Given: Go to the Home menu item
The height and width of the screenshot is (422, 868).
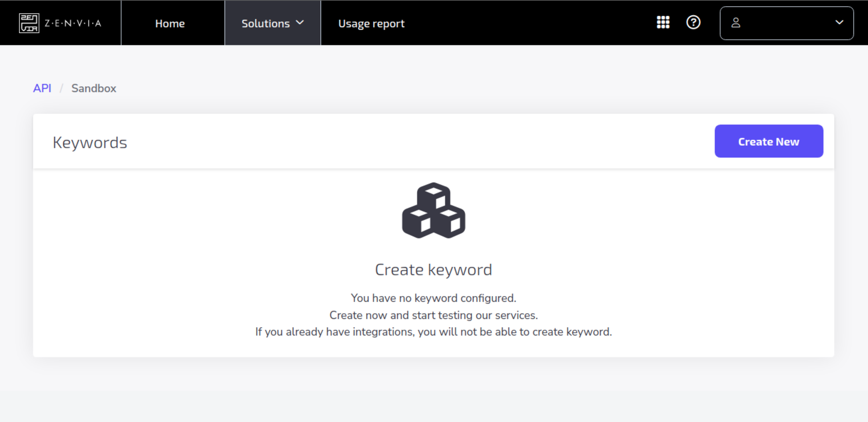Looking at the screenshot, I should [x=170, y=24].
